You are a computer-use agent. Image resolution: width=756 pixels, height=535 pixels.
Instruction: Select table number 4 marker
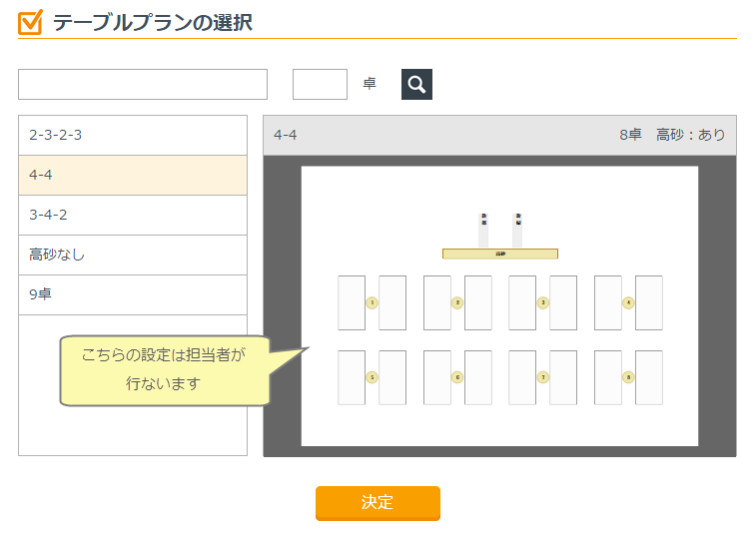pos(628,302)
